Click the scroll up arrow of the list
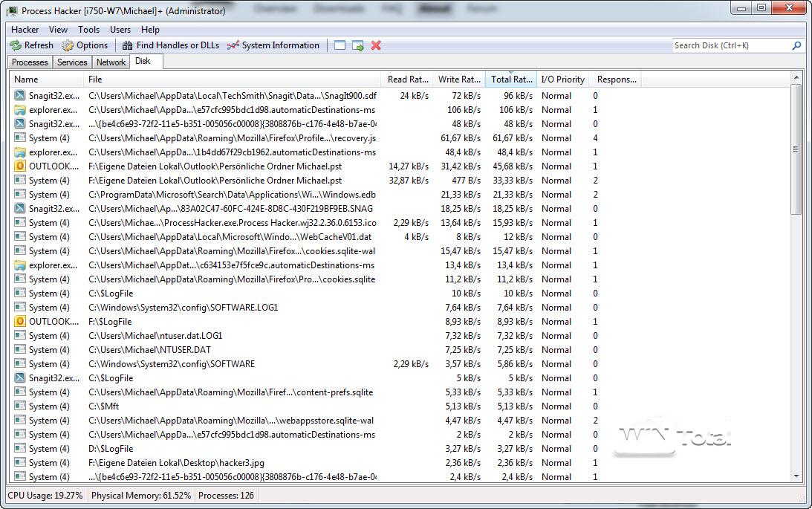Screen dimensions: 812x509 click(x=796, y=78)
